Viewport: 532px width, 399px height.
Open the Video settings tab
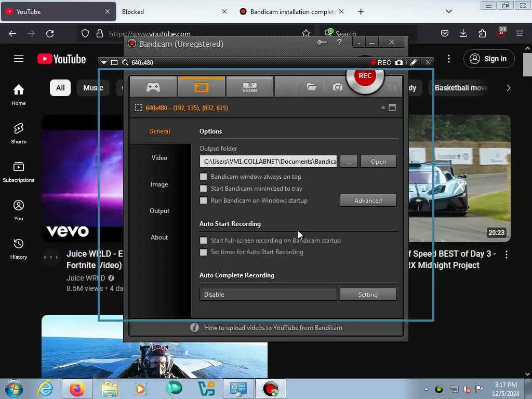(x=159, y=158)
